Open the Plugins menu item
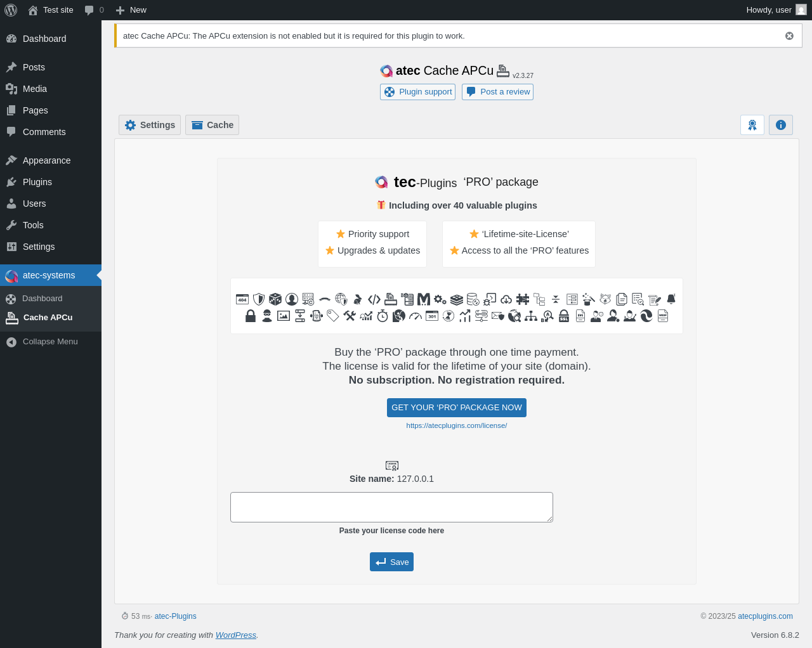Screen dimensions: 812x648 [51, 182]
